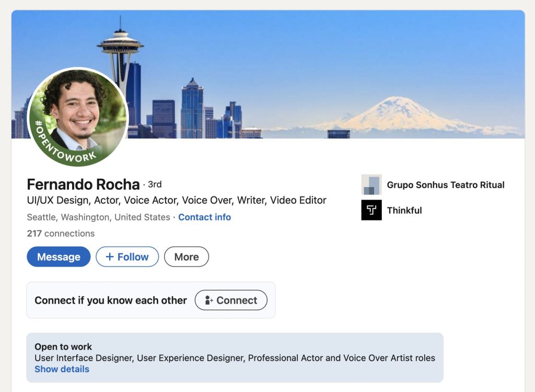535x392 pixels.
Task: Expand Open to work with Show details
Action: point(62,369)
